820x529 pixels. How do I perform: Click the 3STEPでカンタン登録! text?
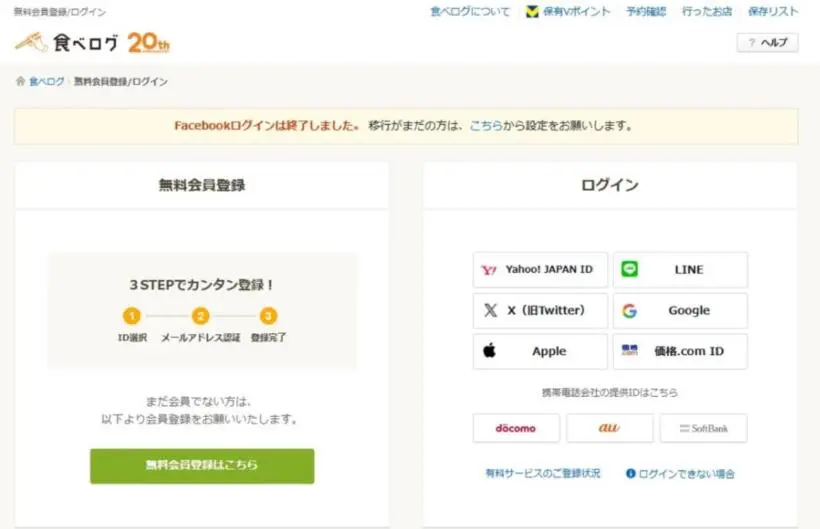(x=202, y=285)
